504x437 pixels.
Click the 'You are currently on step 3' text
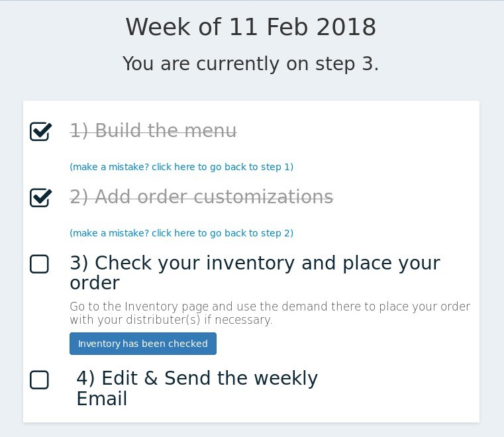pos(251,64)
